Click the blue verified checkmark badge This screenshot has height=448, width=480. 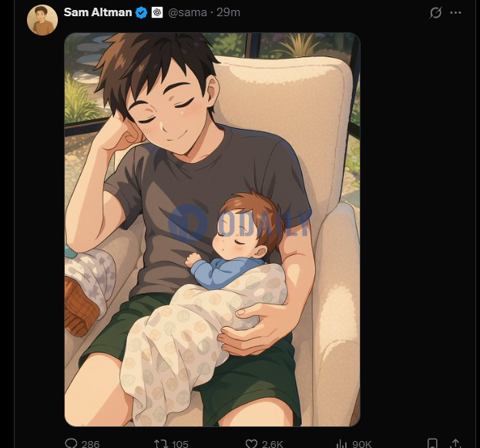click(x=141, y=13)
